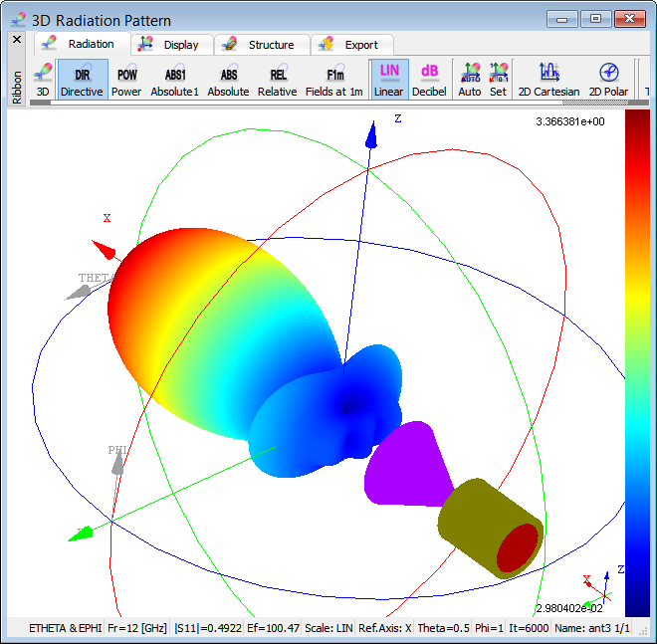
Task: Select Relative (REL) pattern mode
Action: (x=278, y=79)
